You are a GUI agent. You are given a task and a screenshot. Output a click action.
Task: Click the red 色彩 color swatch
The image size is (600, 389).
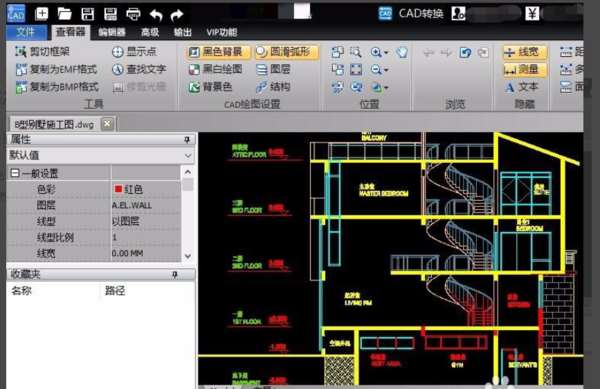[x=118, y=189]
